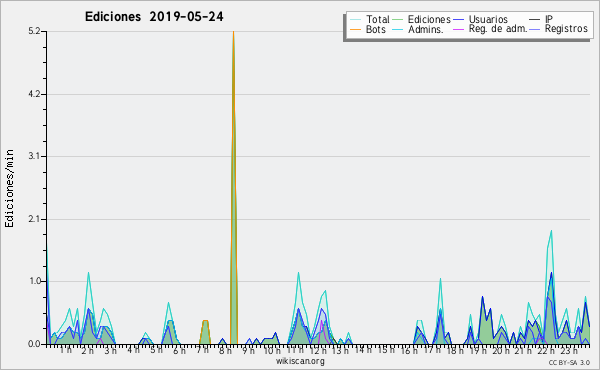Click the y-axis value 2.1
The image size is (600, 370).
click(34, 219)
